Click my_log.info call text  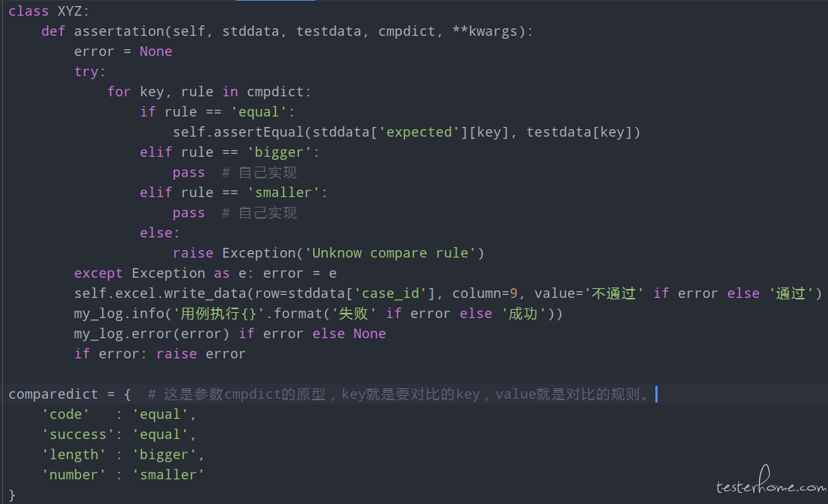119,314
